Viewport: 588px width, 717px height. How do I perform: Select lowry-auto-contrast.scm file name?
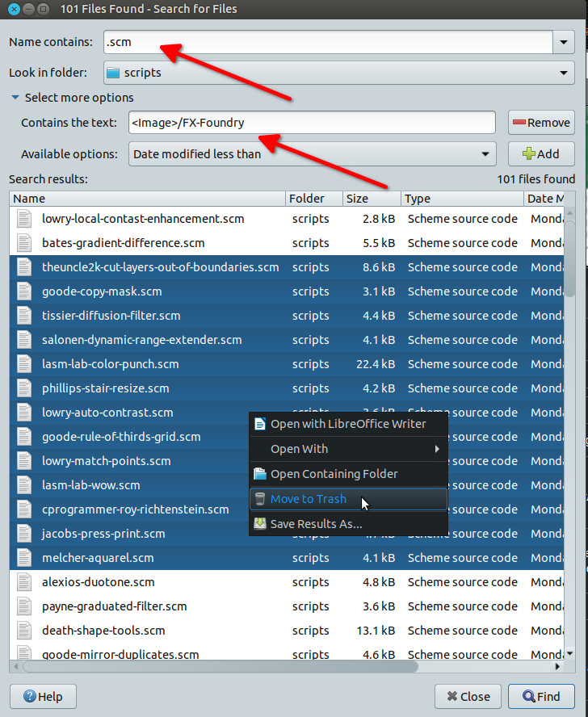[107, 413]
